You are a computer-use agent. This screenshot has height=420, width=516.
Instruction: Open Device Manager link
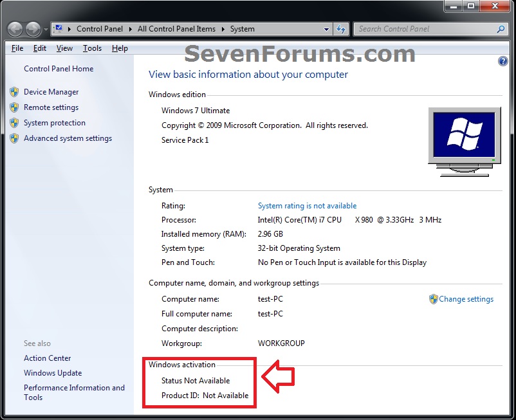tap(51, 92)
